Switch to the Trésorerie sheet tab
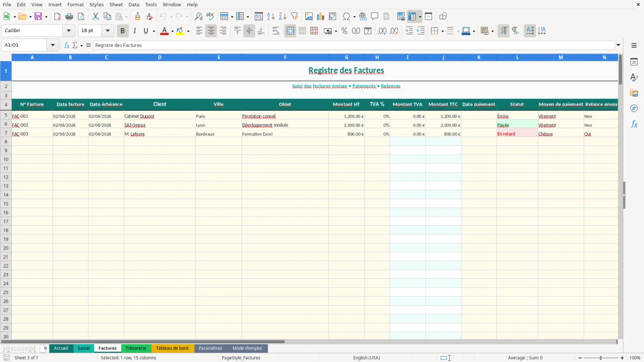The image size is (644, 362). [136, 348]
